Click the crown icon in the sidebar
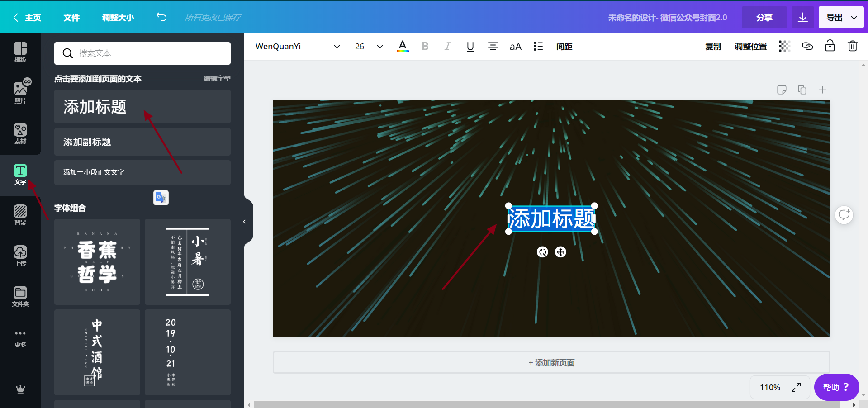This screenshot has width=868, height=408. [20, 389]
